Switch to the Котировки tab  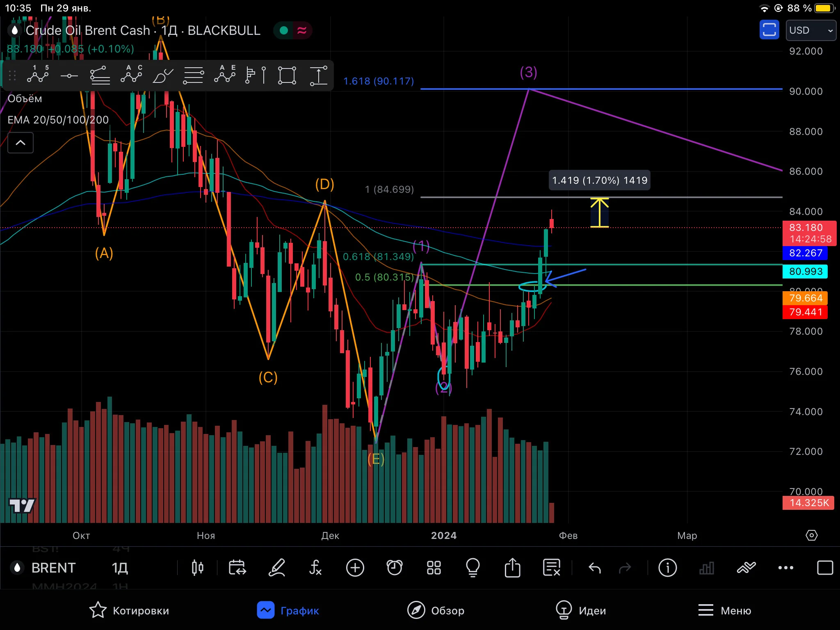(x=129, y=610)
